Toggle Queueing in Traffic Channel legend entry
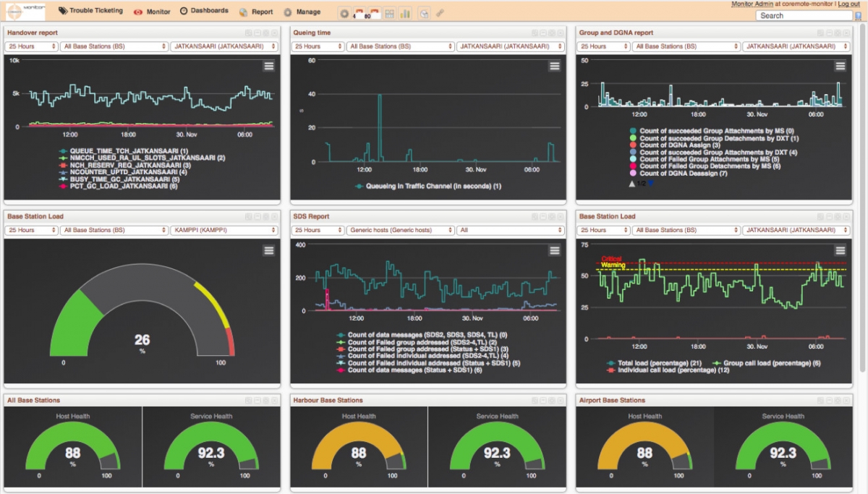 (428, 186)
